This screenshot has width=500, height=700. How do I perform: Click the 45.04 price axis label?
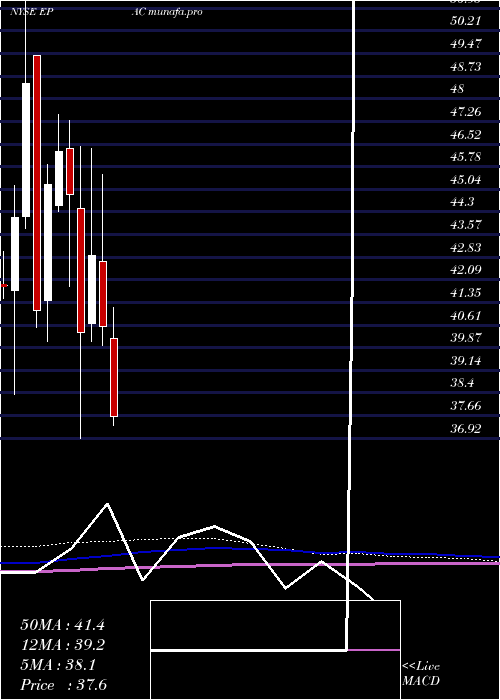coord(466,179)
